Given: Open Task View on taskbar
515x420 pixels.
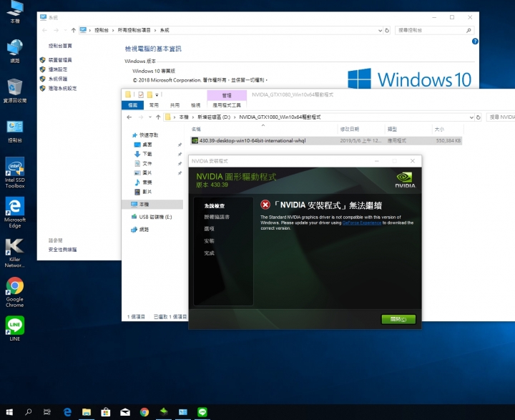Looking at the screenshot, I should (47, 412).
